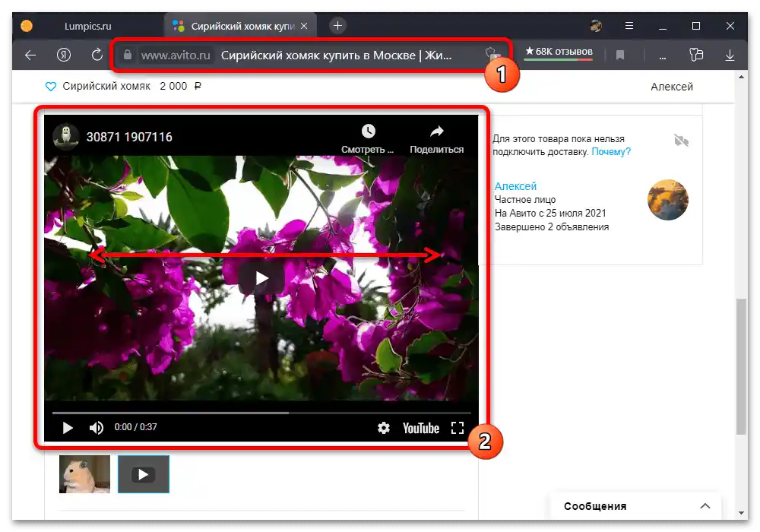
Task: Open the profile avatar in title bar
Action: click(x=596, y=26)
